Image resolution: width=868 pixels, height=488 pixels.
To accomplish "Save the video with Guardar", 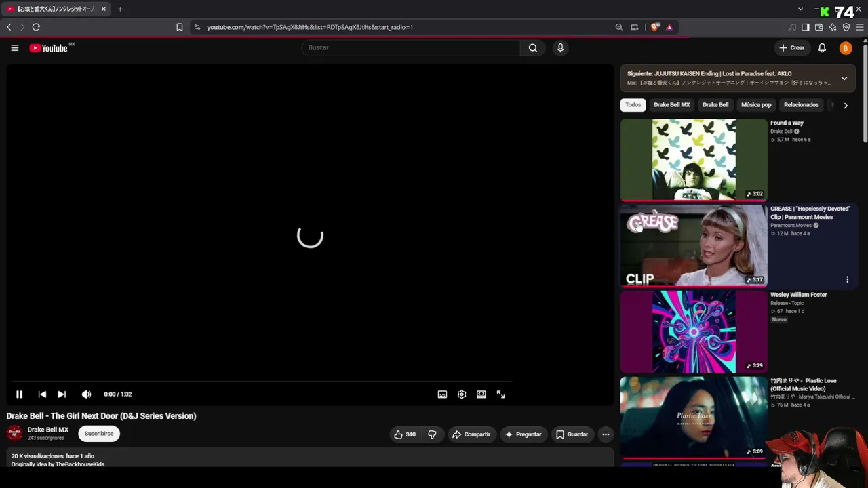I will click(x=572, y=434).
